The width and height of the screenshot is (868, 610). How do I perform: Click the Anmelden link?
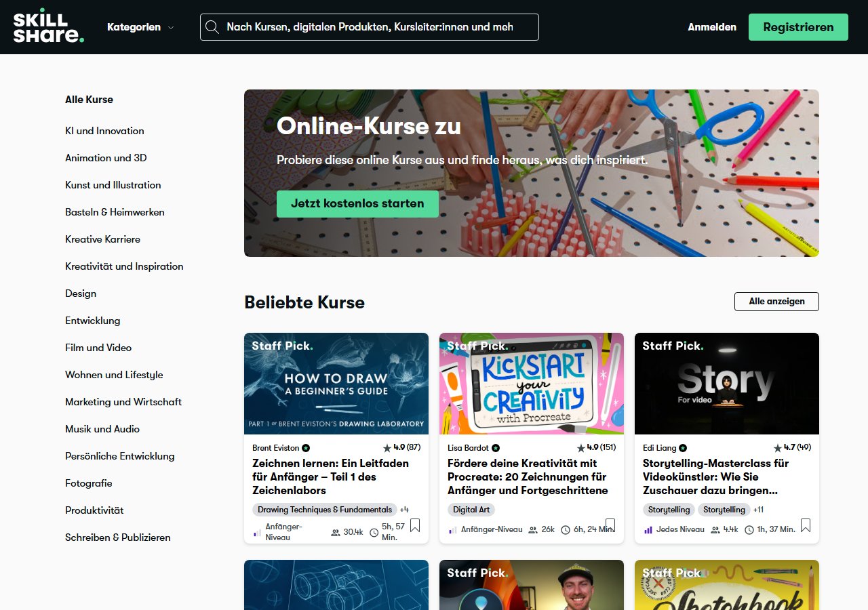tap(712, 27)
